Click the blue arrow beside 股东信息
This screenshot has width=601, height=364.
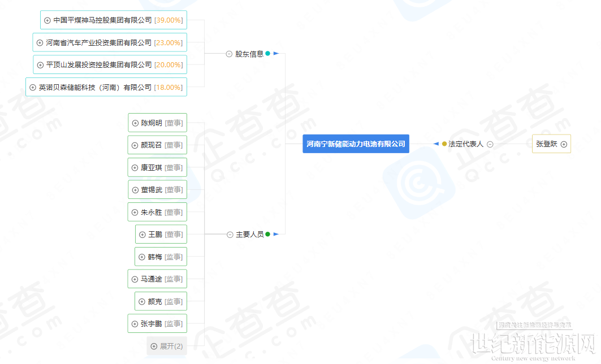pyautogui.click(x=276, y=54)
